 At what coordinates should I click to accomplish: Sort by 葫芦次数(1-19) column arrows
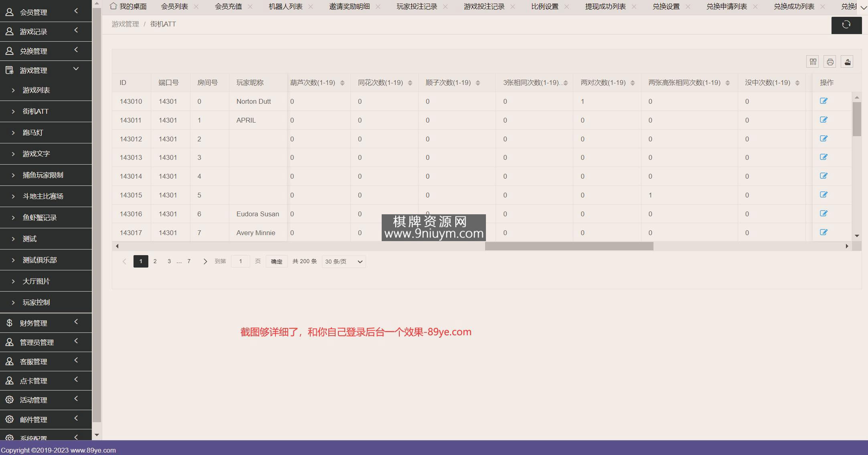pos(342,83)
